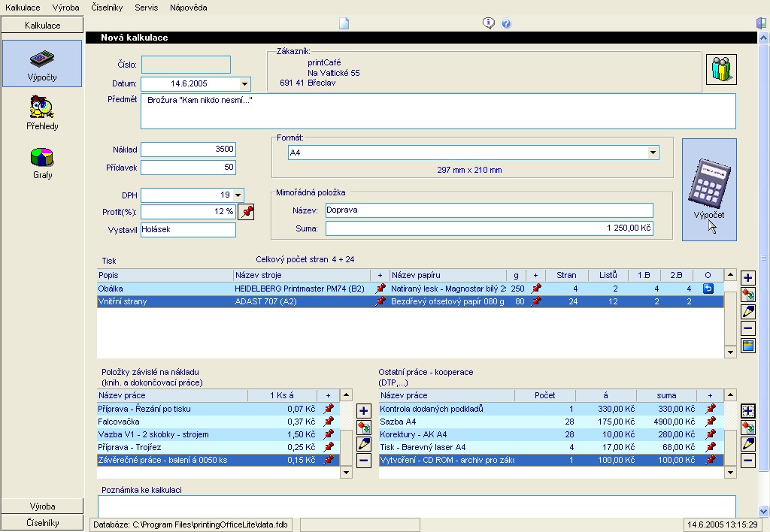The height and width of the screenshot is (532, 770).
Task: Click the new document icon in toolbar
Action: tap(344, 24)
